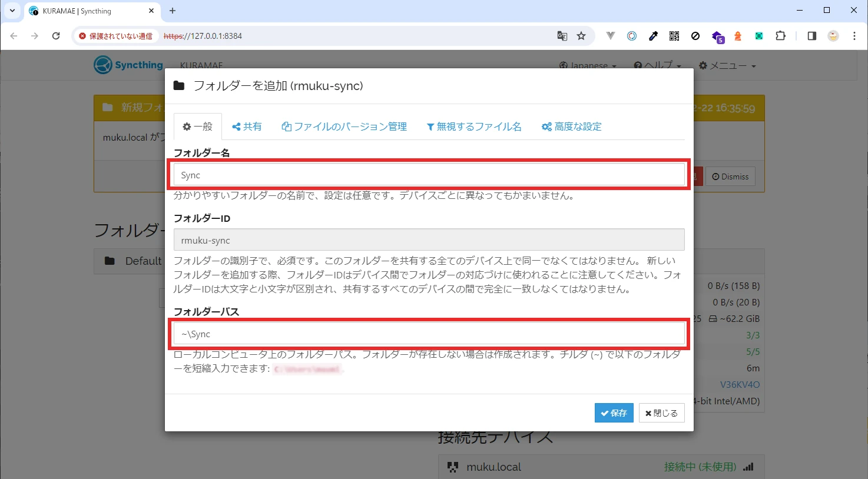Click the gray V-shaped extension icon

pyautogui.click(x=611, y=36)
